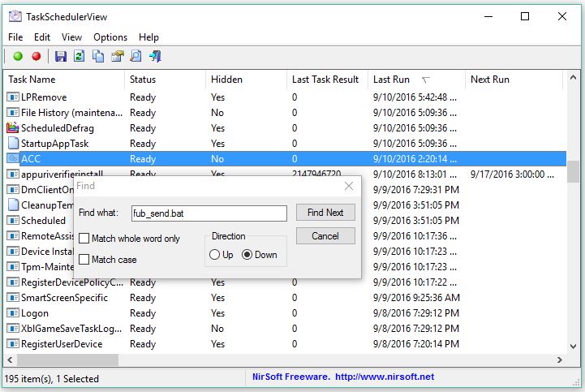Open the Options menu
Viewport: 585px width, 392px height.
pos(110,37)
